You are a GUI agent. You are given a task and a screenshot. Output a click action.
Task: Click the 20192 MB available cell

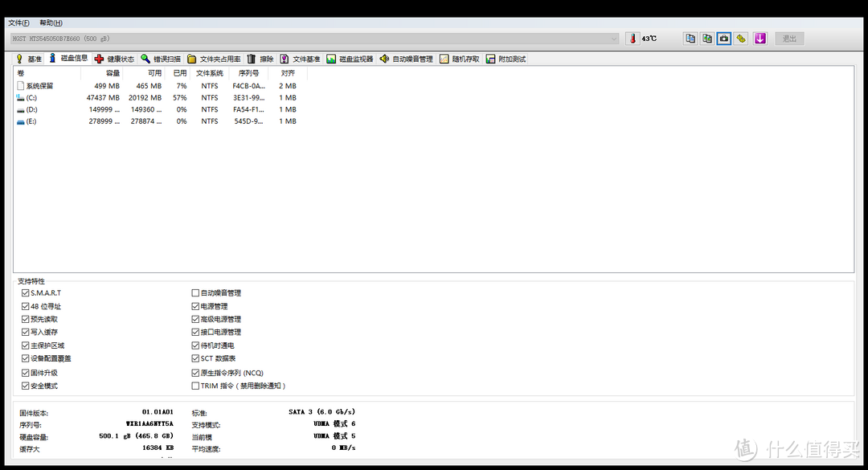145,97
